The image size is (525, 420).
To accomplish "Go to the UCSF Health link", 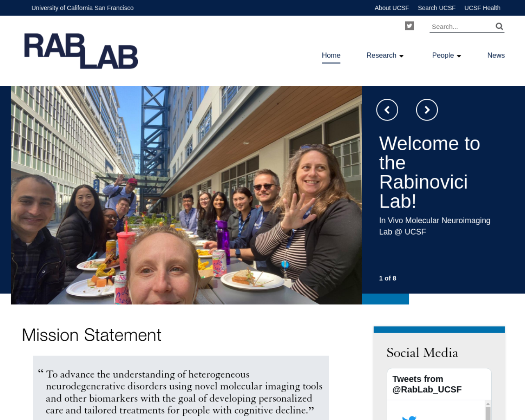I will click(482, 8).
